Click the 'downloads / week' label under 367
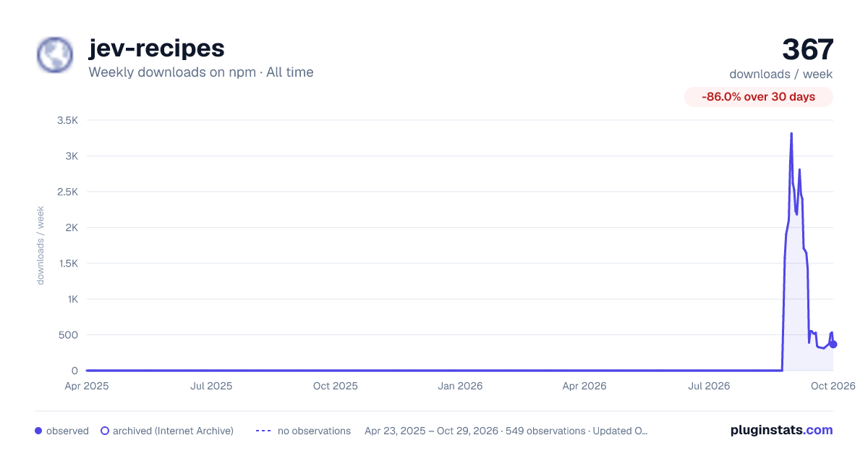The width and height of the screenshot is (868, 456). pos(780,74)
